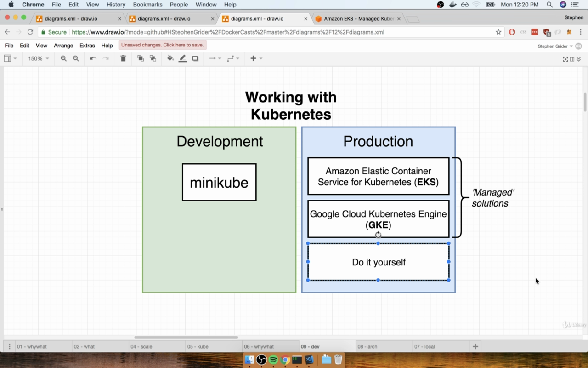Select the Google Cloud Kubernetes Engine box

(x=378, y=219)
